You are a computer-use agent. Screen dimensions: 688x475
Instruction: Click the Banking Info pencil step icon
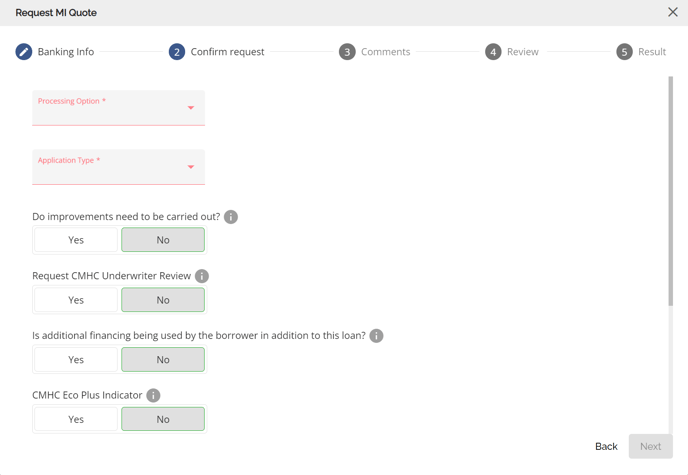24,52
